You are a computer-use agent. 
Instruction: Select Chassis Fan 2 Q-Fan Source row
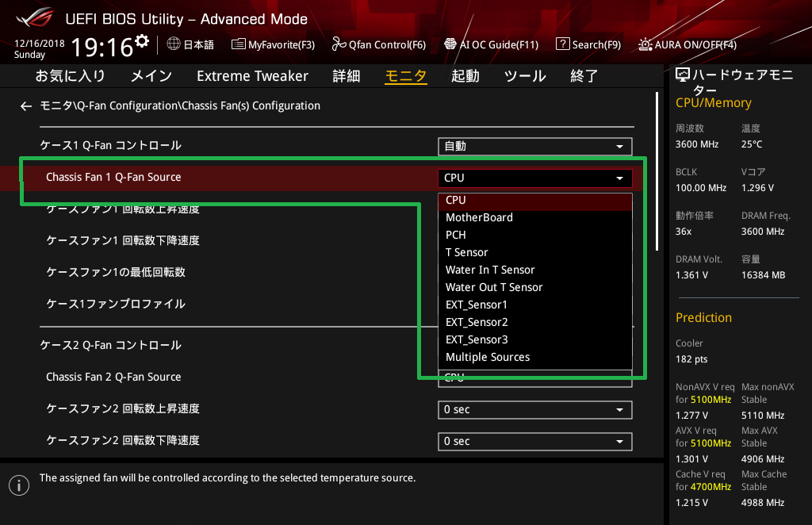113,377
